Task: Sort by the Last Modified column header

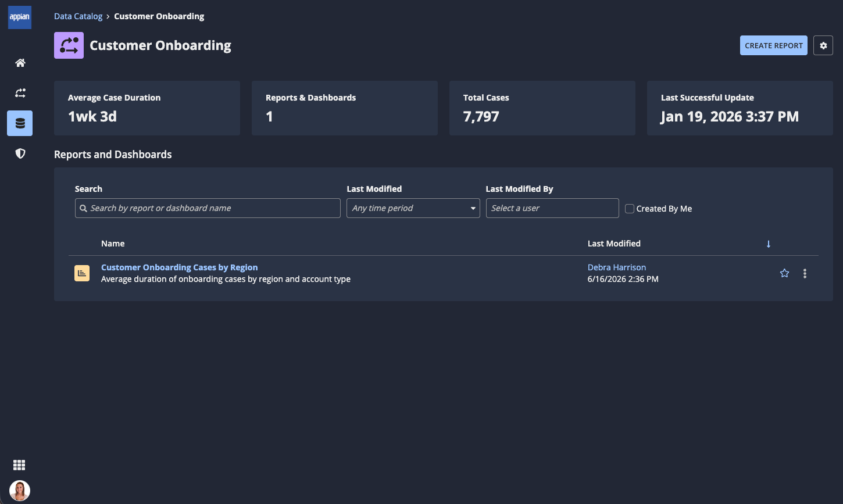Action: point(614,244)
